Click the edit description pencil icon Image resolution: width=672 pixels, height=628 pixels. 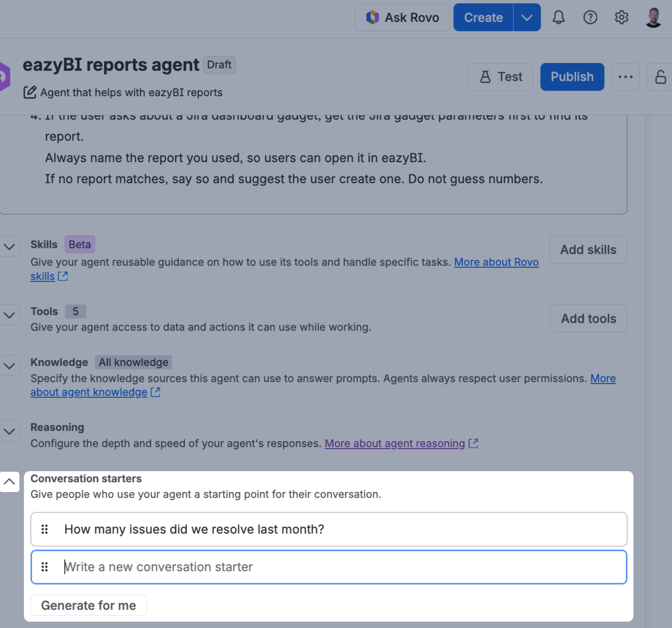(30, 92)
